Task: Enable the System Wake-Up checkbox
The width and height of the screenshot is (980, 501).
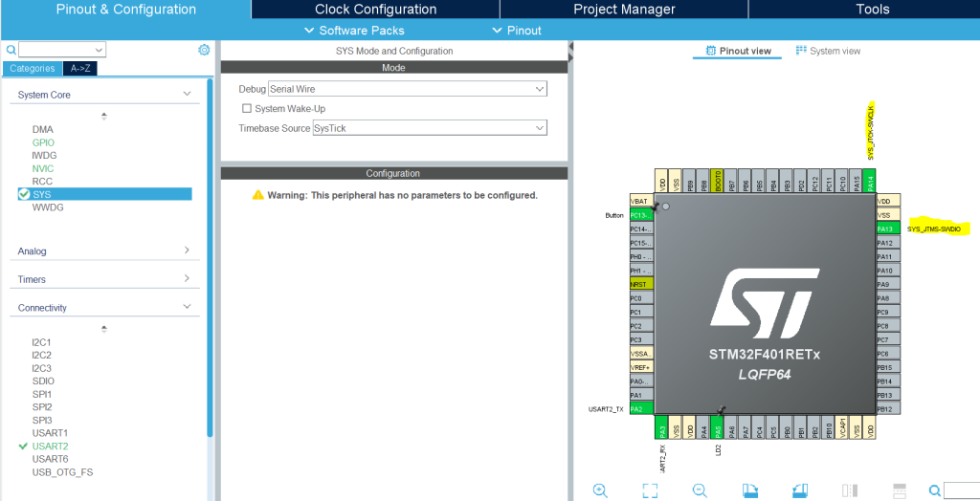Action: click(247, 109)
